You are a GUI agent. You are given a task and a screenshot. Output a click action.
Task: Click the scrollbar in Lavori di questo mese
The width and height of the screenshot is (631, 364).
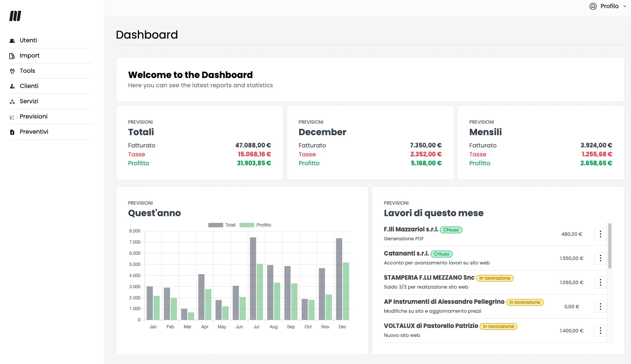[610, 246]
